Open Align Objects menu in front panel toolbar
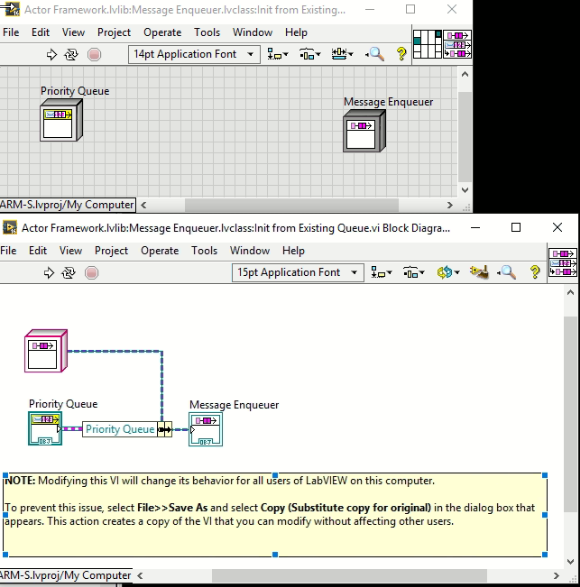 (277, 55)
